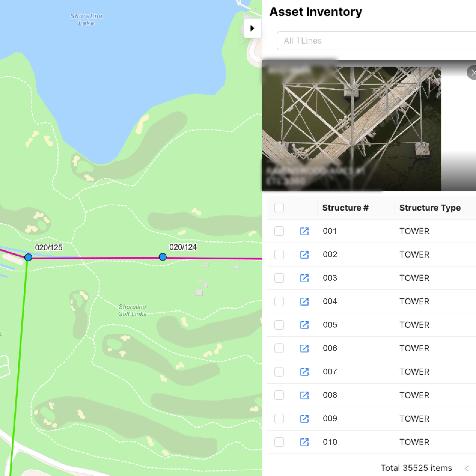Open details for structure 009
The height and width of the screenshot is (476, 476).
[x=304, y=419]
